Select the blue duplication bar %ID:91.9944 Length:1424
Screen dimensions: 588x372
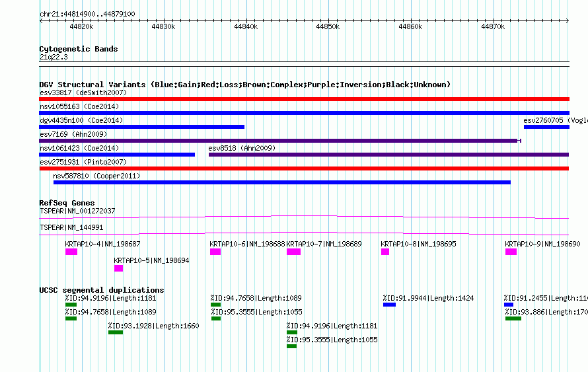click(389, 305)
